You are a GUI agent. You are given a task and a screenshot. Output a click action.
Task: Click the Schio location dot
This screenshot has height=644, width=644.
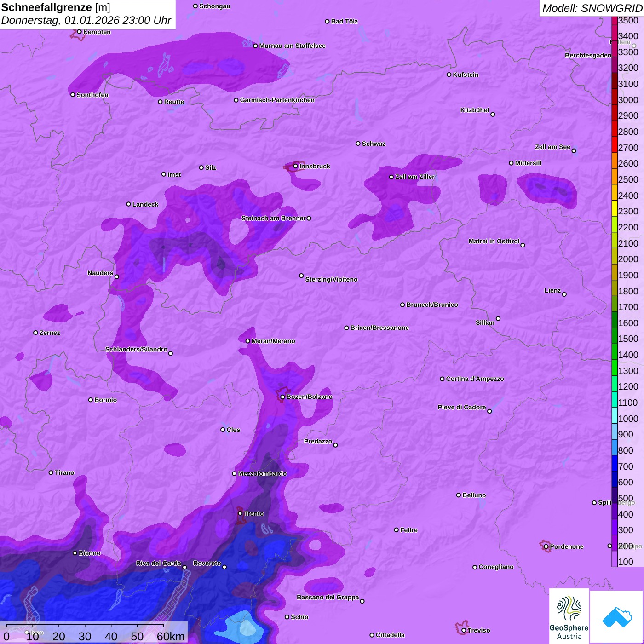(x=287, y=617)
